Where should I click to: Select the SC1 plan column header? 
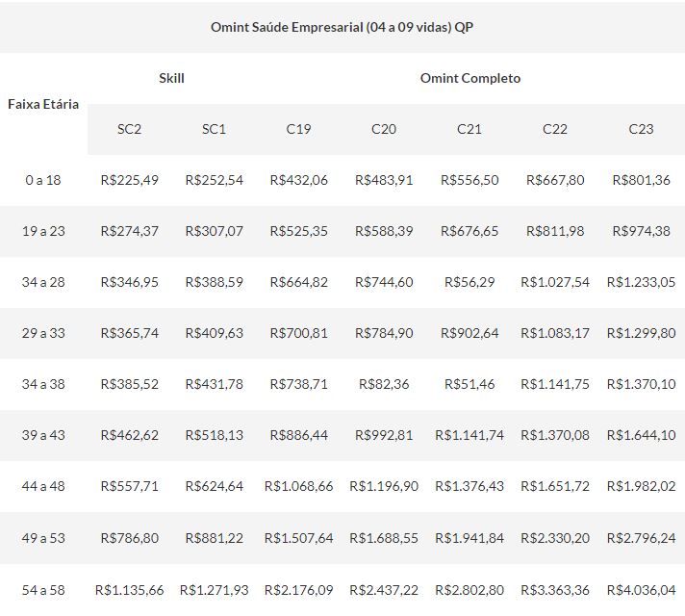point(214,129)
